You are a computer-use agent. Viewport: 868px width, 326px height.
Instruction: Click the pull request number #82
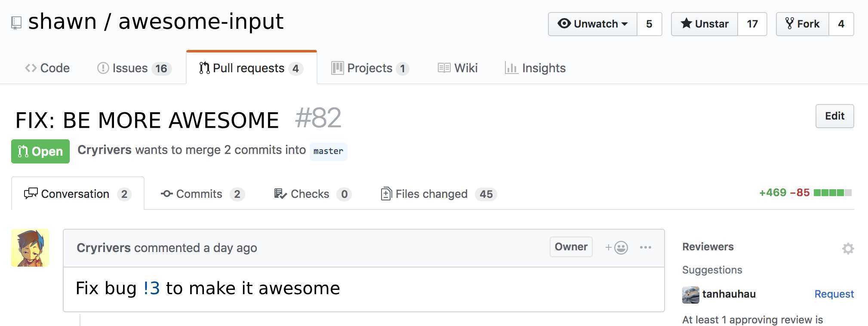318,118
